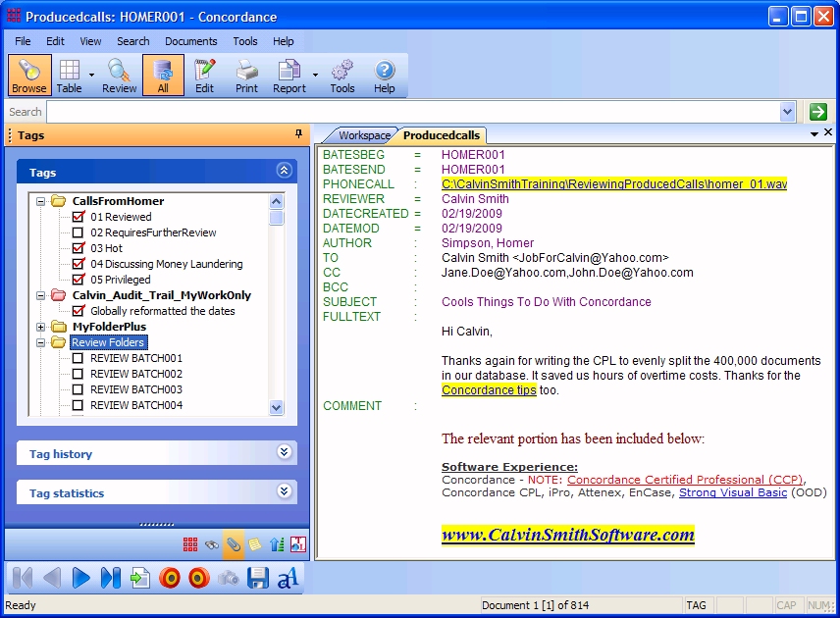Uncheck Globally reformatted the dates tag
The height and width of the screenshot is (618, 840).
coord(79,311)
